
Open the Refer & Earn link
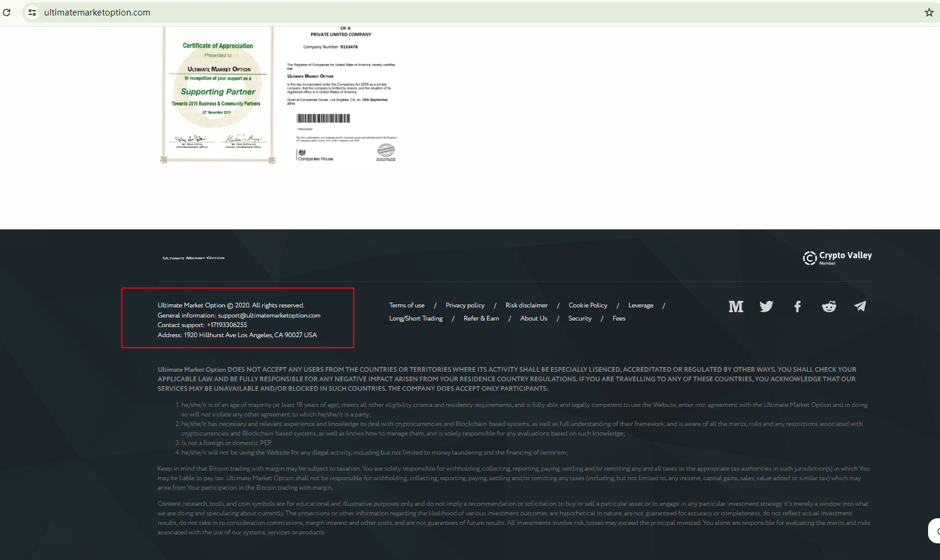pos(482,319)
